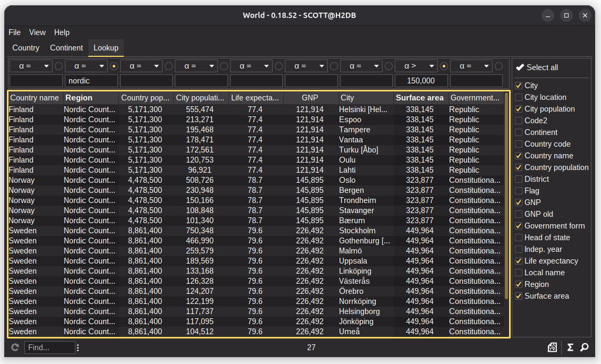Open the File menu

point(14,32)
